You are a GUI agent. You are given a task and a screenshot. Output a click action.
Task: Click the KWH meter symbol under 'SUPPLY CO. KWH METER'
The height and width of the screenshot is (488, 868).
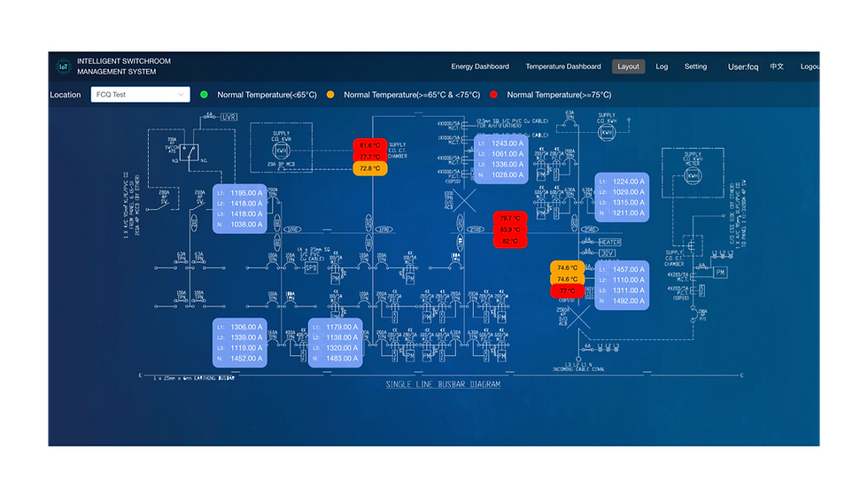(x=693, y=176)
